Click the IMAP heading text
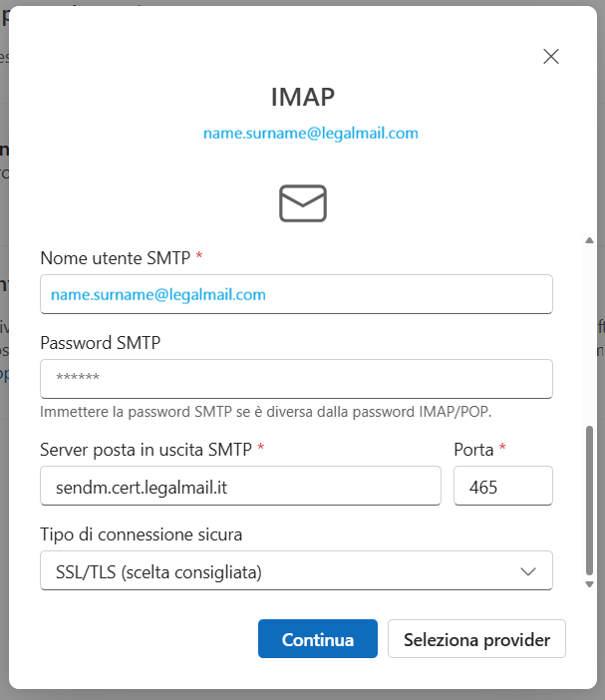605x700 pixels. tap(303, 97)
